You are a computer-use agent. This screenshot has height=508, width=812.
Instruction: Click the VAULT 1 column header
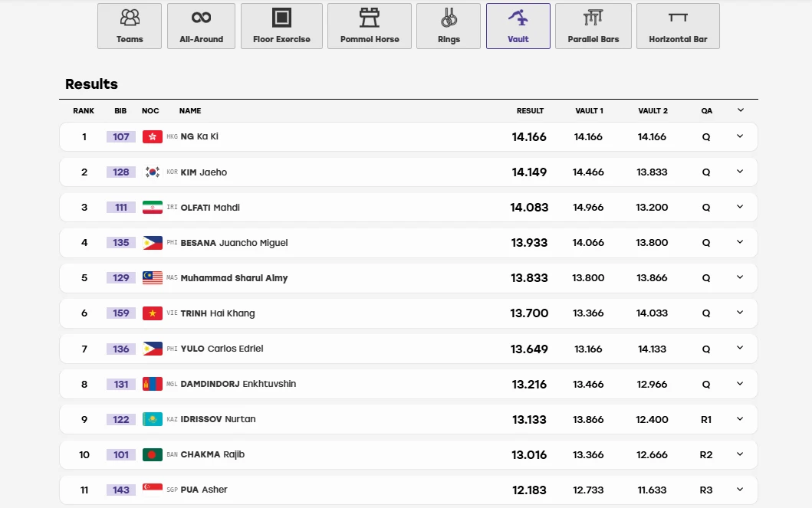[x=590, y=110]
